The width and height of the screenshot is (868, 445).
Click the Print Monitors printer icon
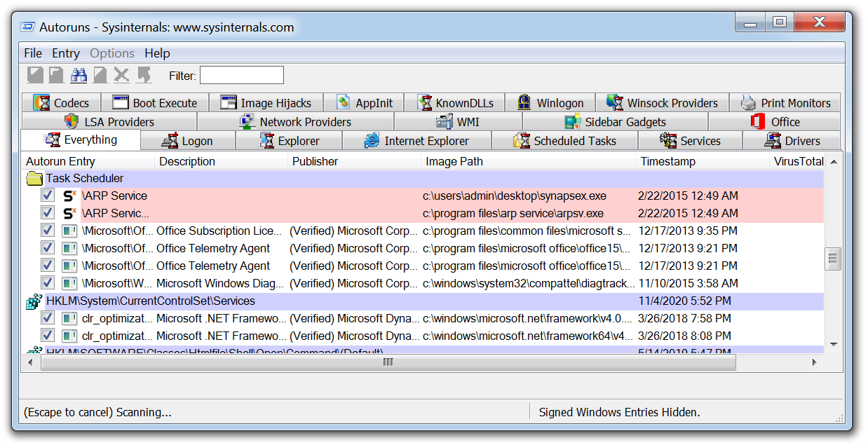click(x=749, y=103)
